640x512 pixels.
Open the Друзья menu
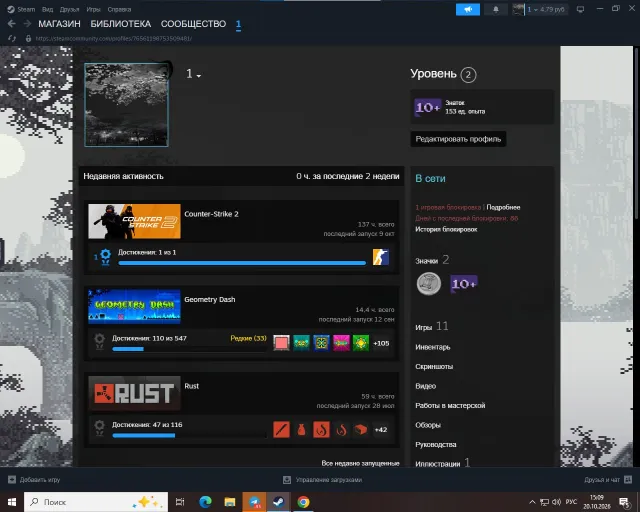point(69,9)
